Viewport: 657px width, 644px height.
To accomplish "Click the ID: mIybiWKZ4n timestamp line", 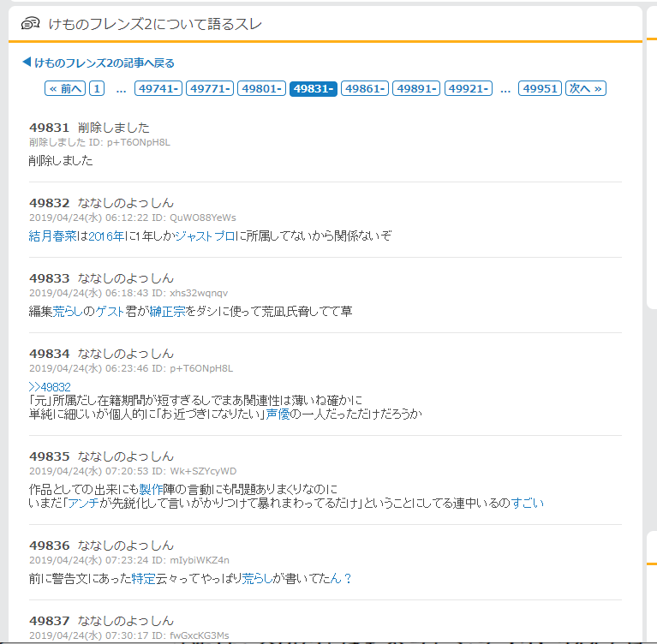I will coord(129,560).
